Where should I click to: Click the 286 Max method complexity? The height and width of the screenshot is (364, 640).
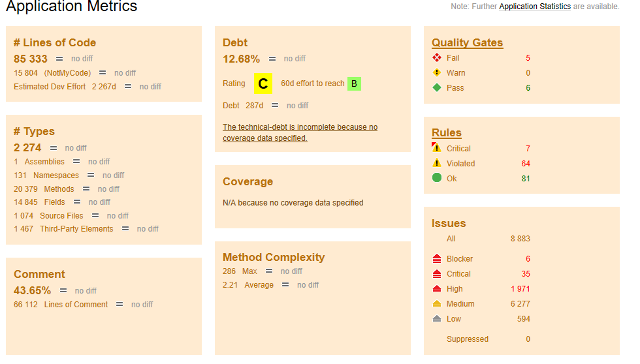click(240, 271)
